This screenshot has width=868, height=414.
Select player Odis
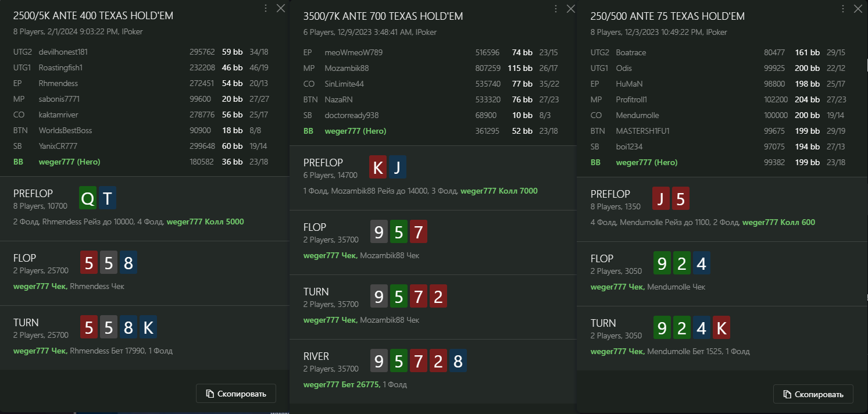pyautogui.click(x=624, y=68)
